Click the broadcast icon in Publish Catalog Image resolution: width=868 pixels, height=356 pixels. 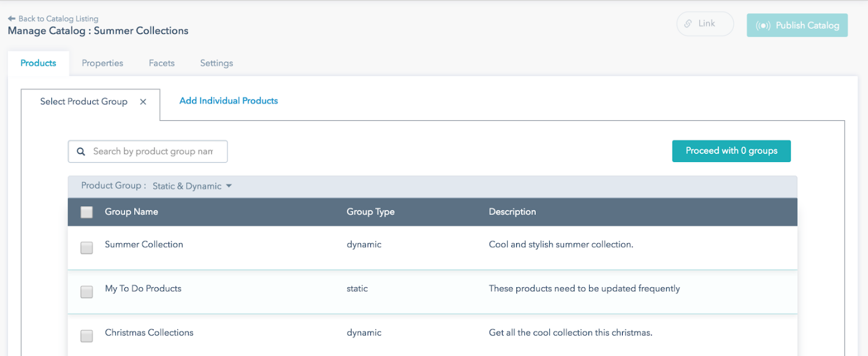pyautogui.click(x=763, y=26)
